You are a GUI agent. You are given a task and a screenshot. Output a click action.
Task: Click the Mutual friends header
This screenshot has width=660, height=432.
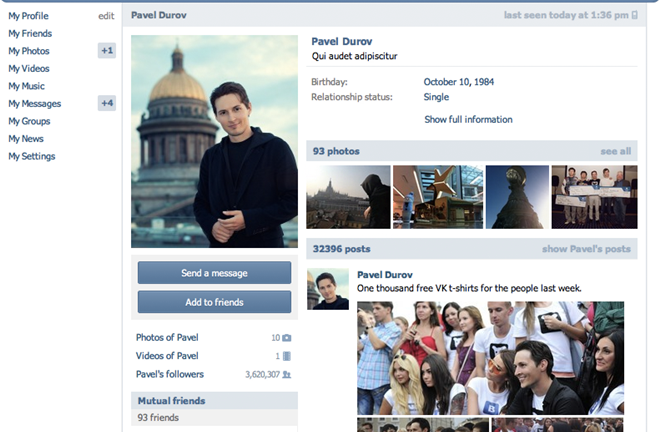[x=214, y=401]
